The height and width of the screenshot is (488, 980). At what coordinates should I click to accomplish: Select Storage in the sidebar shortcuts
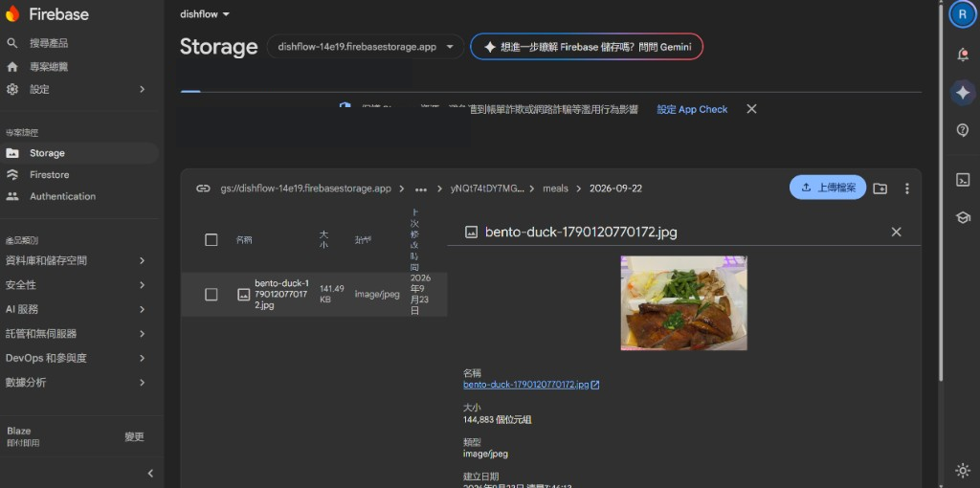(78, 153)
